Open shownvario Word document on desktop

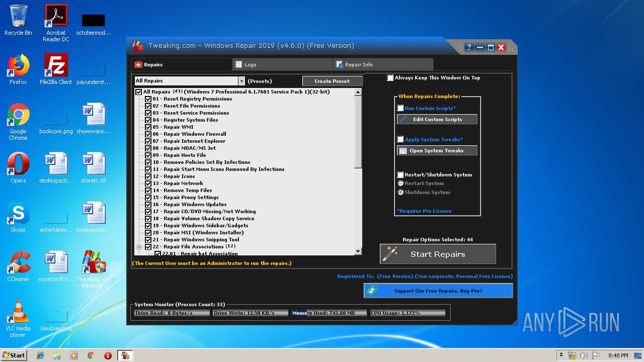pyautogui.click(x=94, y=119)
